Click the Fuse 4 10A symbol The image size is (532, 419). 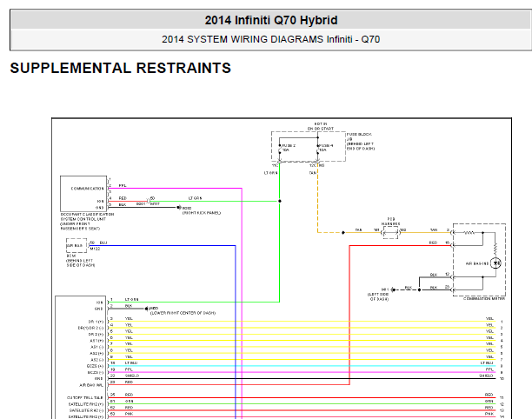pos(317,149)
